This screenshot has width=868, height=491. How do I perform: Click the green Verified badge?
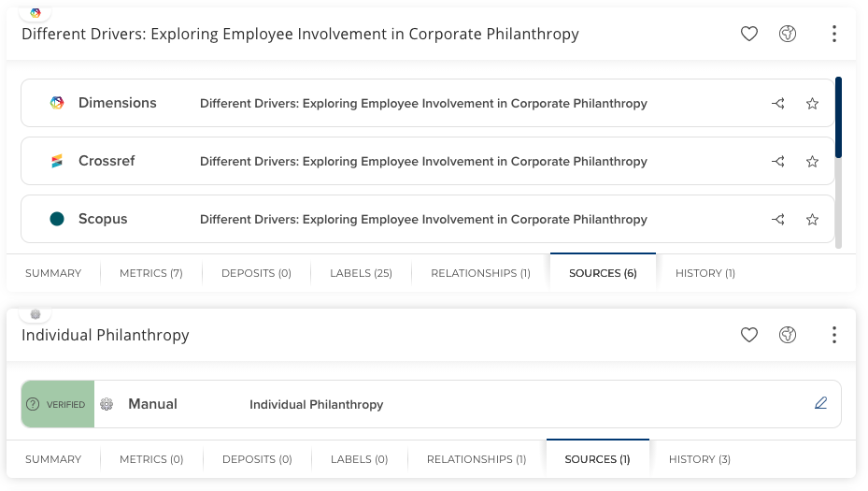(58, 404)
